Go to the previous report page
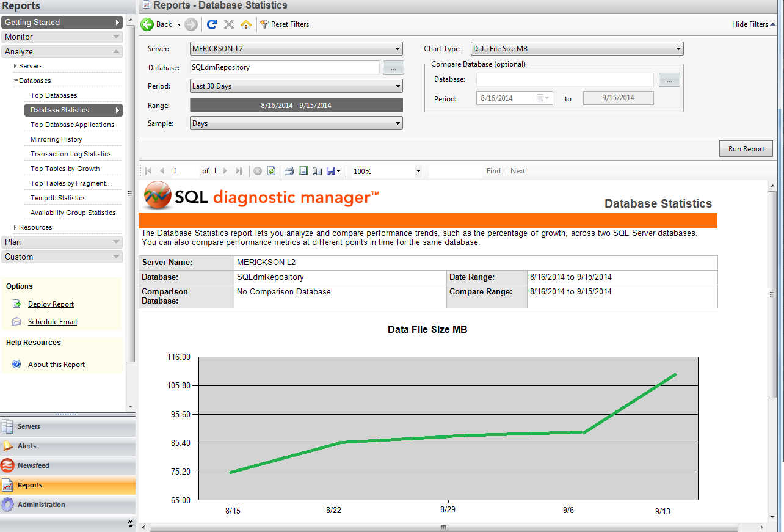 (x=162, y=171)
